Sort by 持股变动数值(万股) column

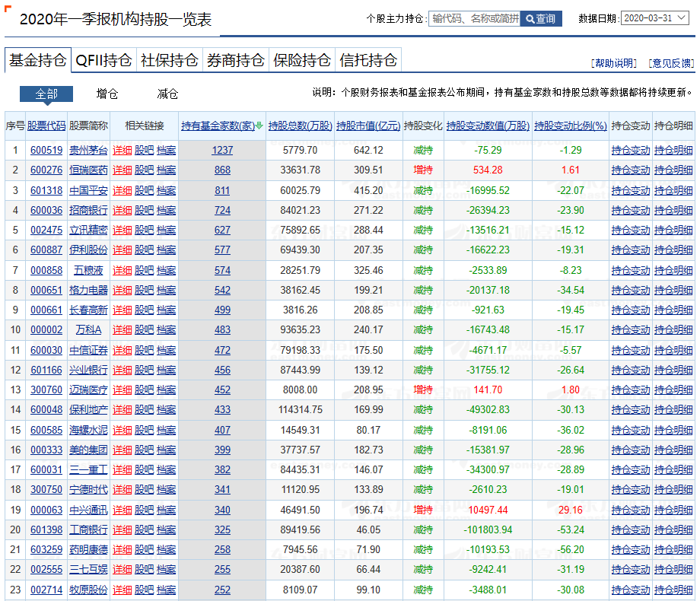488,126
